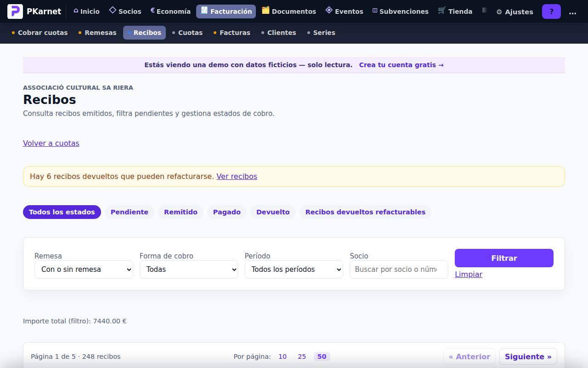This screenshot has height=368, width=588.
Task: Open Ver recibos link in warning banner
Action: (237, 176)
